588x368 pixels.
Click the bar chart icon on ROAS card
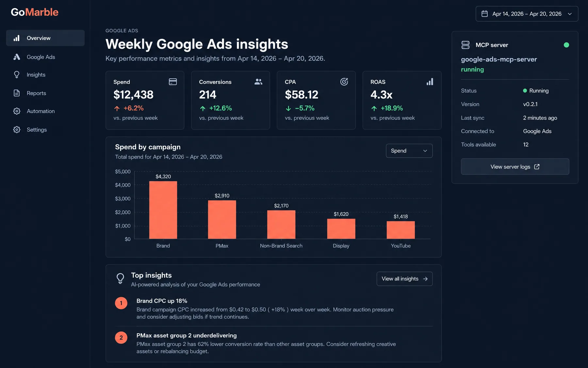point(430,81)
